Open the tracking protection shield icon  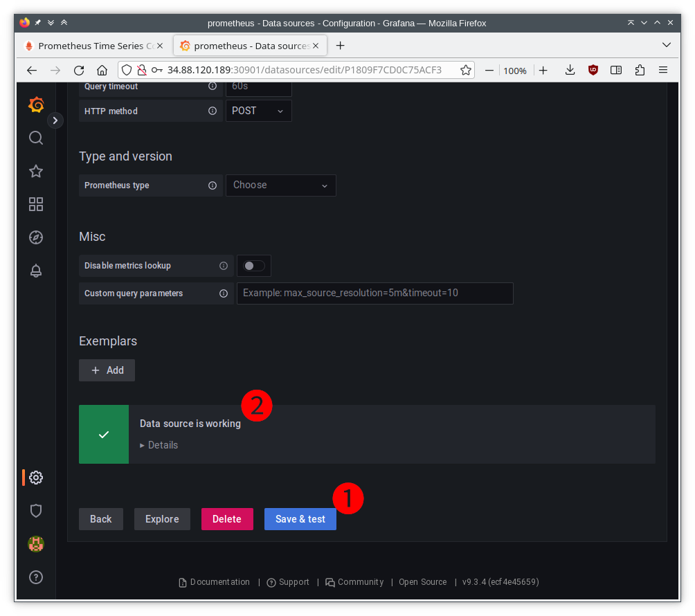coord(127,70)
